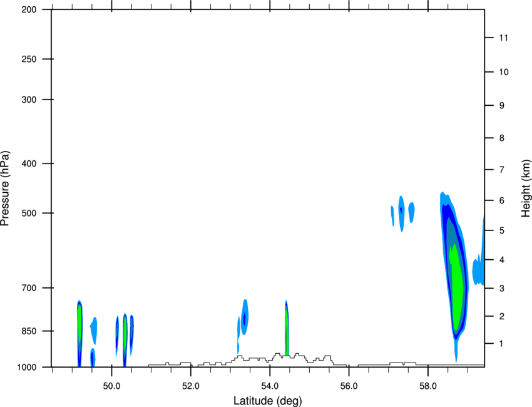The image size is (532, 407).
Task: Click height tick label 4
Action: [x=502, y=260]
